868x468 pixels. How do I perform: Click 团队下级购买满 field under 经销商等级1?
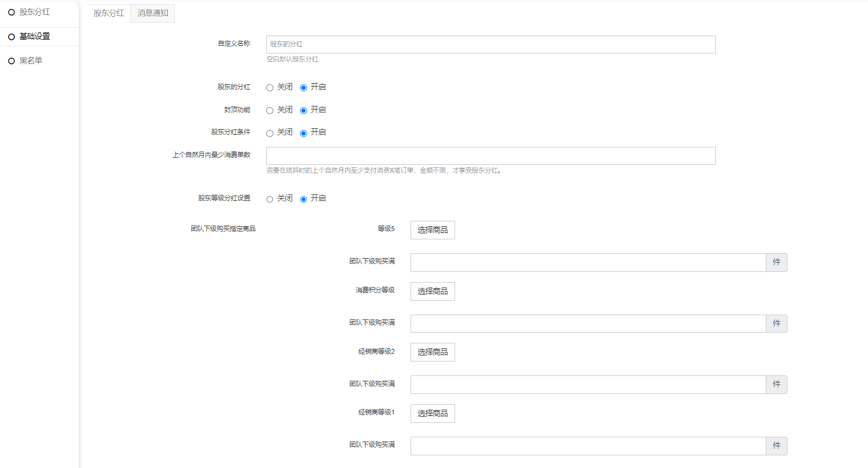(587, 446)
